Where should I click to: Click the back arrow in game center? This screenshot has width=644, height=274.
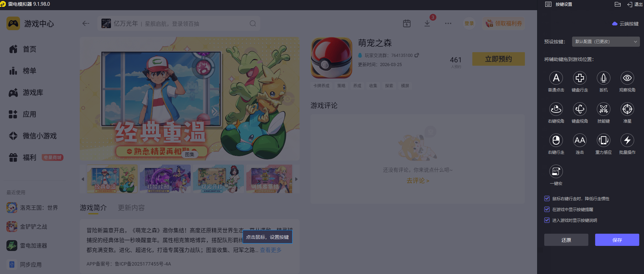point(86,23)
